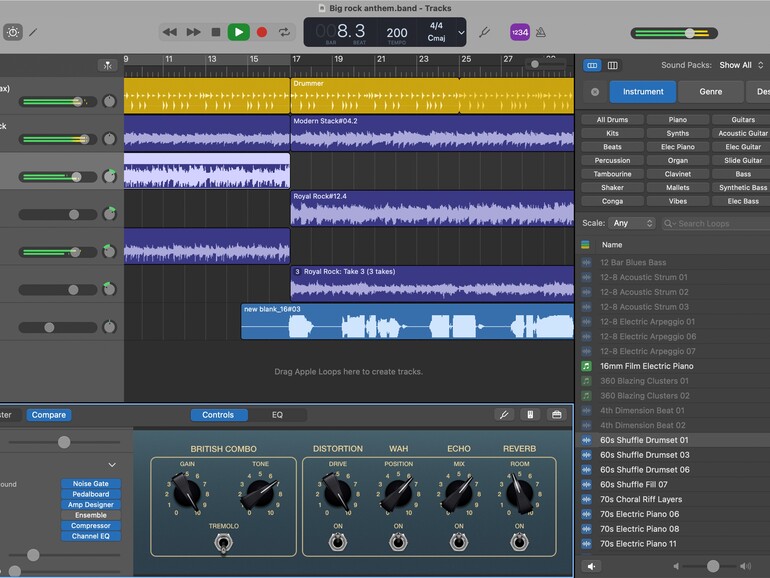Filter loops by Piano
The height and width of the screenshot is (578, 770).
click(678, 120)
